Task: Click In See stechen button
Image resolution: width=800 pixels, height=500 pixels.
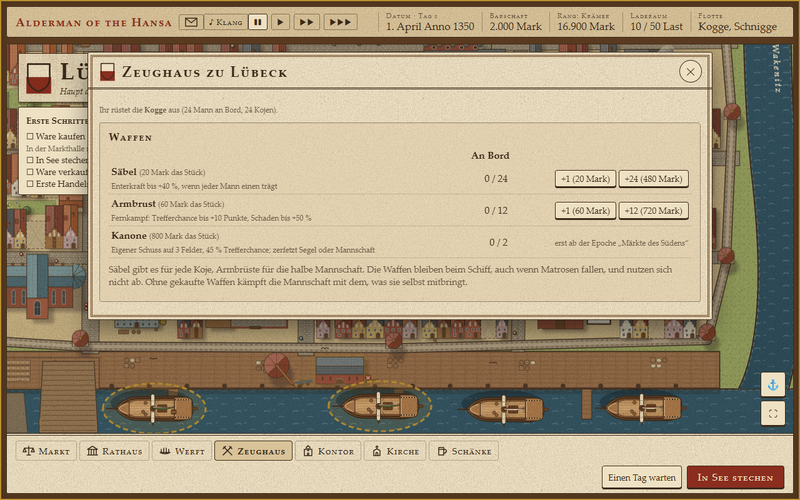Action: 735,478
